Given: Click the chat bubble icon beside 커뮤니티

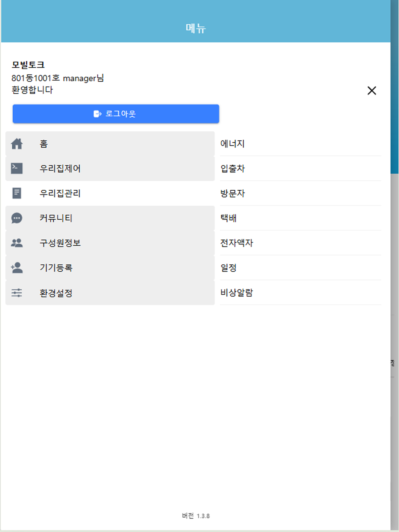Looking at the screenshot, I should coord(17,218).
